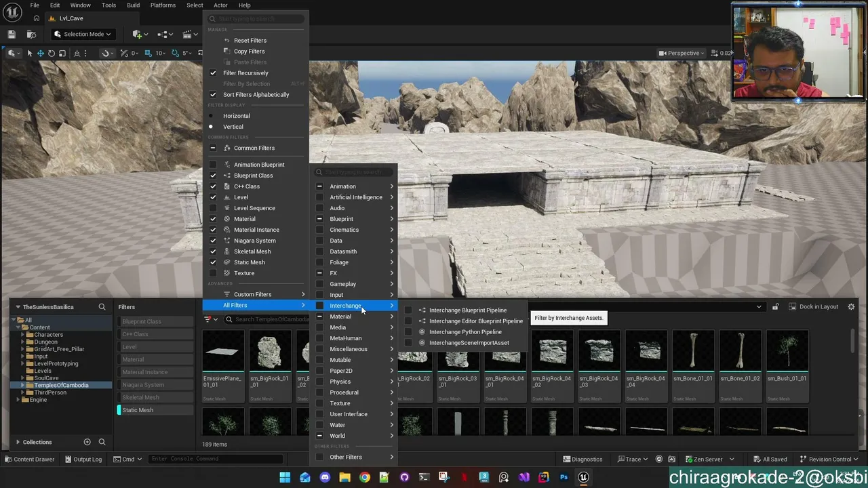Select the arrow Select tool in viewport

(30, 53)
